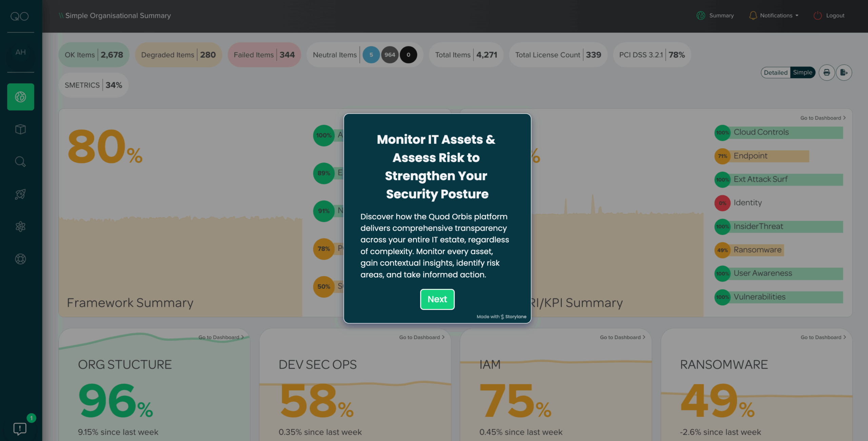Expand the Notifications dropdown

tap(774, 16)
